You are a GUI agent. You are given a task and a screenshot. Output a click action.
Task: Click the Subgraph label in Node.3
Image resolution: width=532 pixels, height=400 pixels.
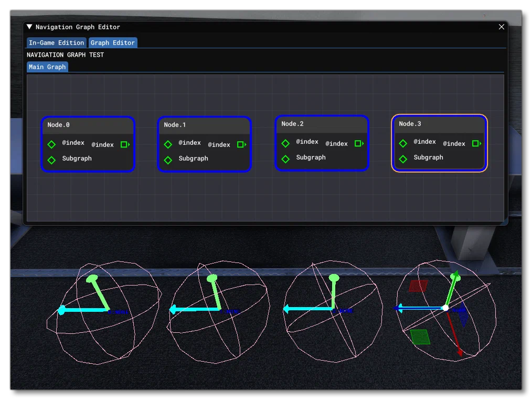[x=428, y=157]
